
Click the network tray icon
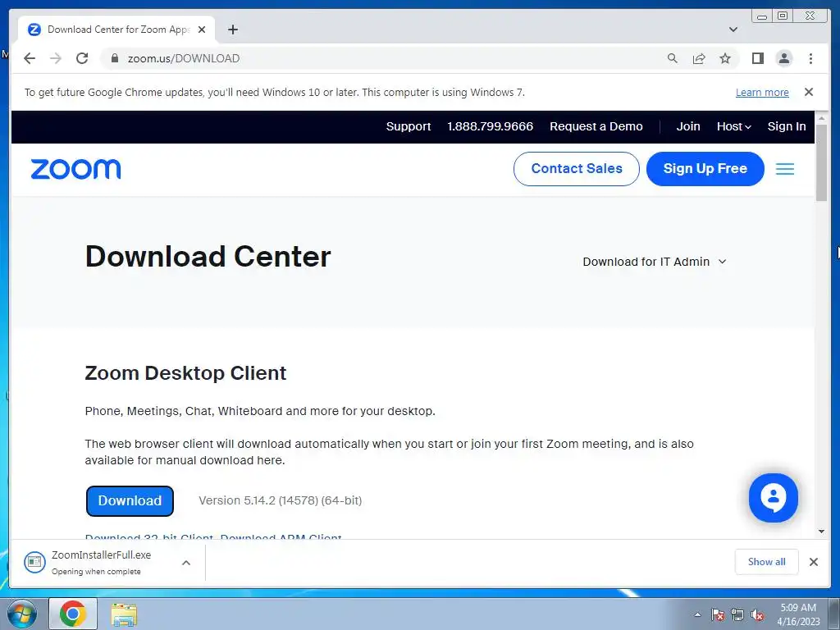coord(737,614)
